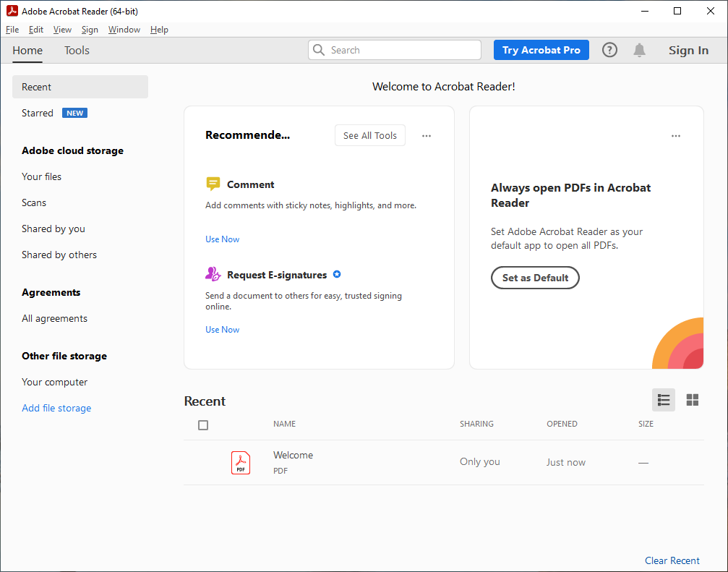Clear the Recent files list
The height and width of the screenshot is (572, 728).
click(672, 560)
